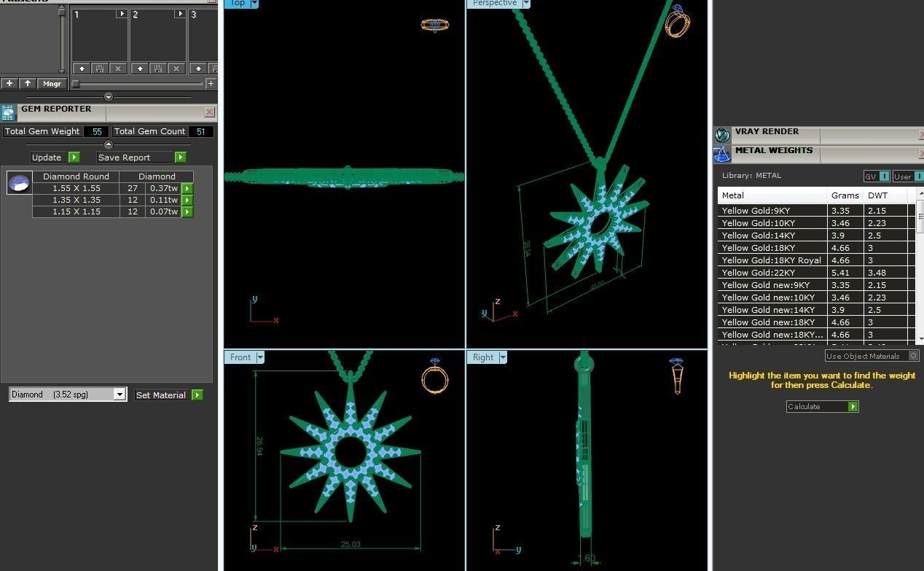This screenshot has height=571, width=924.
Task: Delete project slot 1 with X icon
Action: pos(118,69)
